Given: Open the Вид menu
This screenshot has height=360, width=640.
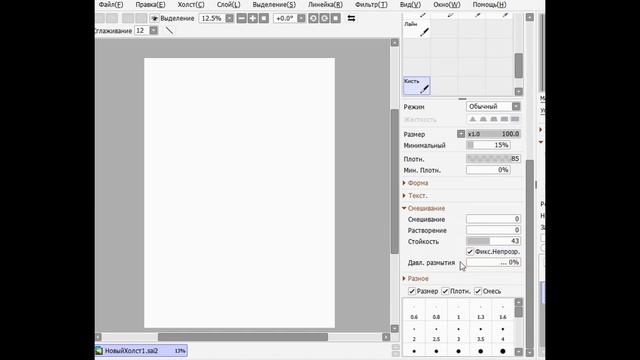Looking at the screenshot, I should coord(410,4).
